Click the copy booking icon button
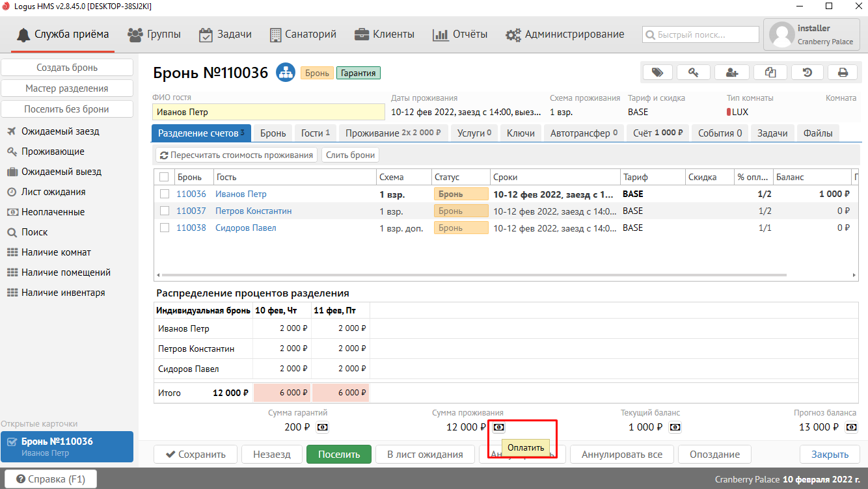This screenshot has height=489, width=868. click(x=770, y=72)
